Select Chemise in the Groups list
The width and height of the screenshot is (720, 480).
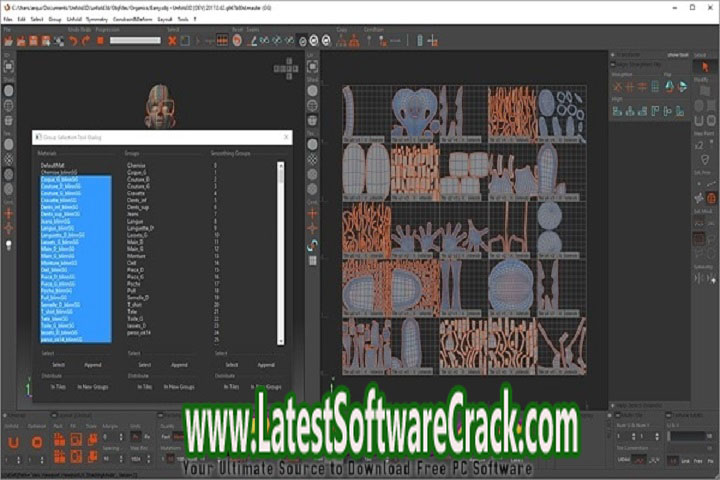[x=137, y=164]
